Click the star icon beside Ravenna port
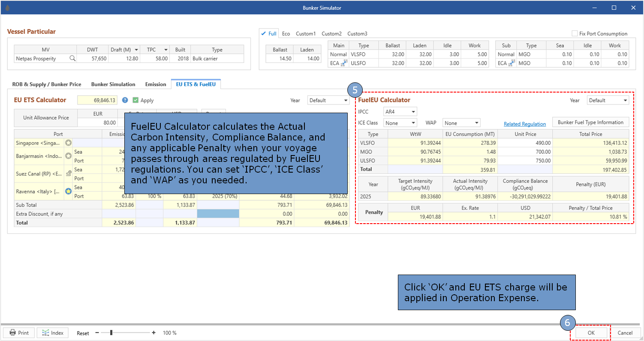Viewport: 644px width, 341px height. pyautogui.click(x=68, y=191)
